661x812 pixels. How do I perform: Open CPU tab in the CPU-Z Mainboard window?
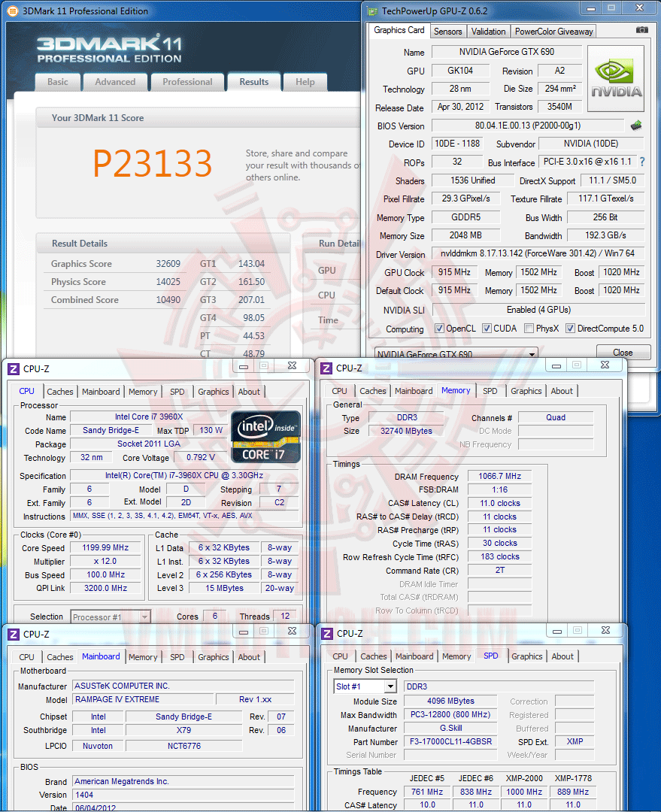coord(26,656)
